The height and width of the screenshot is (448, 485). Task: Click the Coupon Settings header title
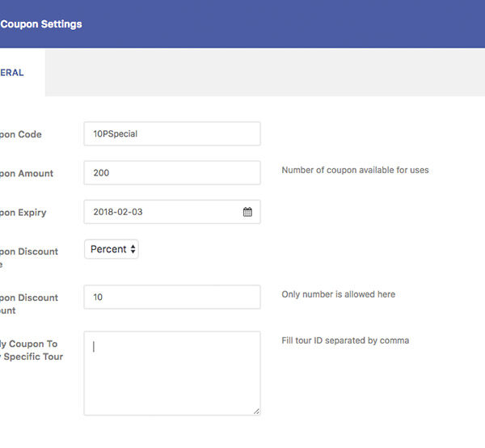(41, 24)
